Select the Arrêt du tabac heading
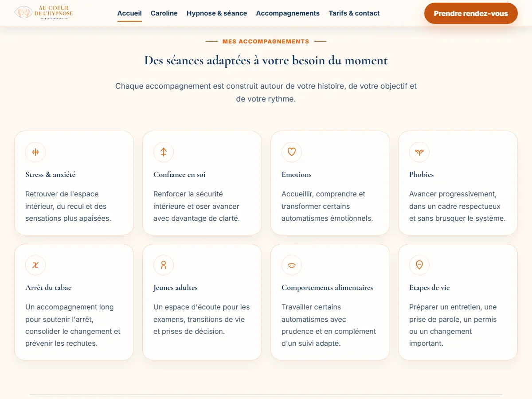This screenshot has height=399, width=532. coord(48,288)
